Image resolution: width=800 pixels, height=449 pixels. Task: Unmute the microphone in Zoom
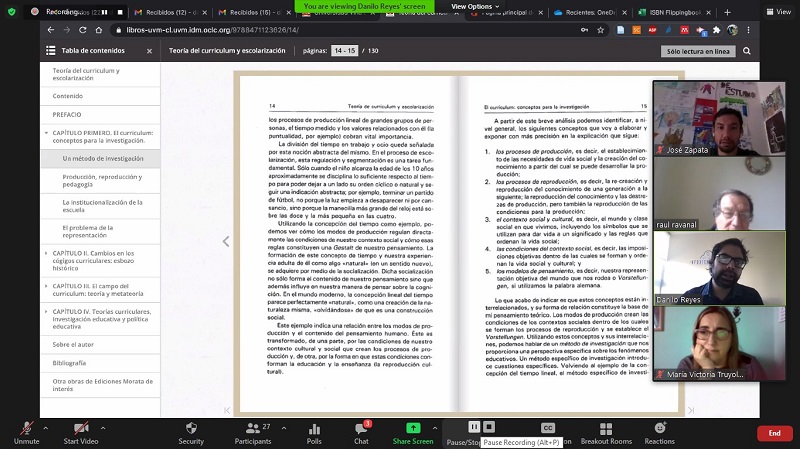(x=27, y=433)
